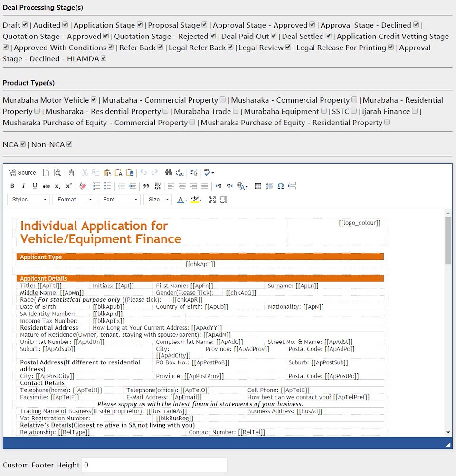Toggle Italic formatting
The height and width of the screenshot is (476, 456).
[23, 186]
